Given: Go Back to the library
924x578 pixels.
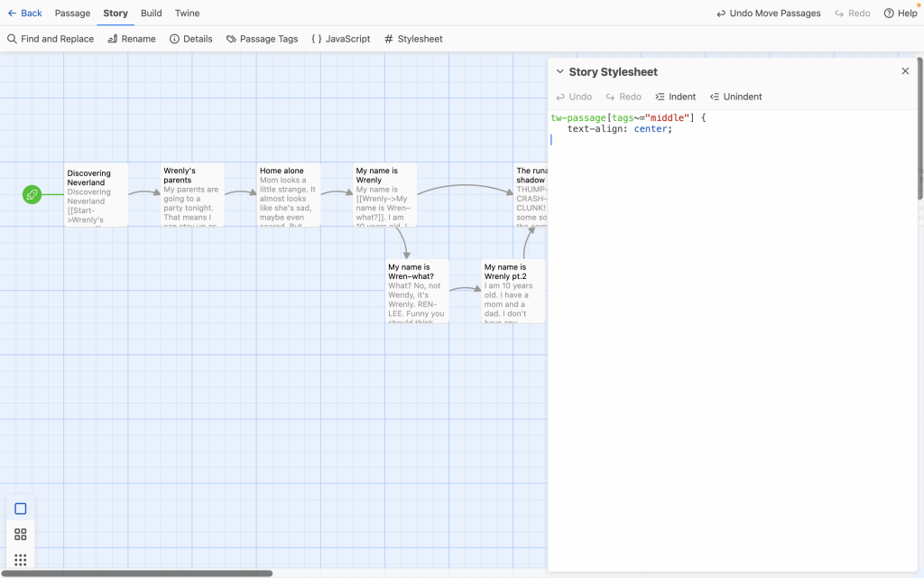Looking at the screenshot, I should click(x=24, y=14).
